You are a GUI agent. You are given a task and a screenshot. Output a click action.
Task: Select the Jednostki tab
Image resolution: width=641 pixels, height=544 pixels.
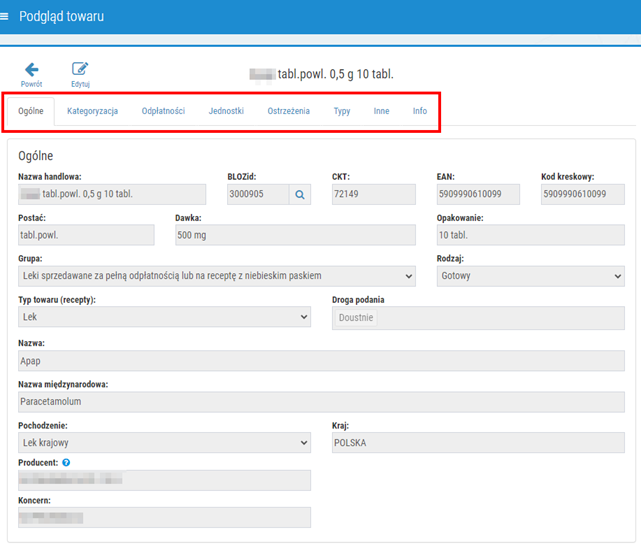pyautogui.click(x=226, y=111)
